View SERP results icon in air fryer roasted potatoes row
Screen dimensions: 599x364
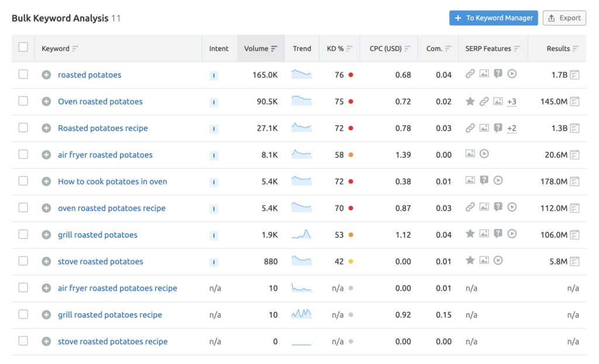(x=574, y=155)
